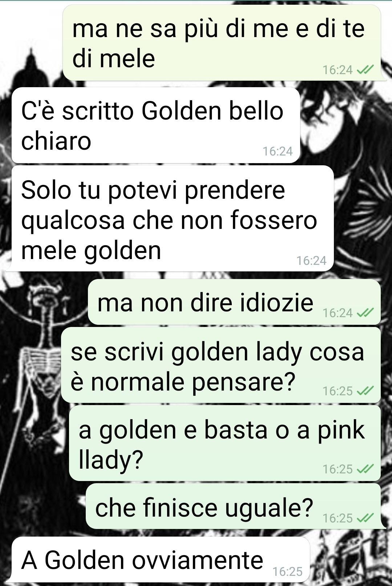
Task: Tap the 'a golden e basta' message bubble
Action: (x=225, y=443)
